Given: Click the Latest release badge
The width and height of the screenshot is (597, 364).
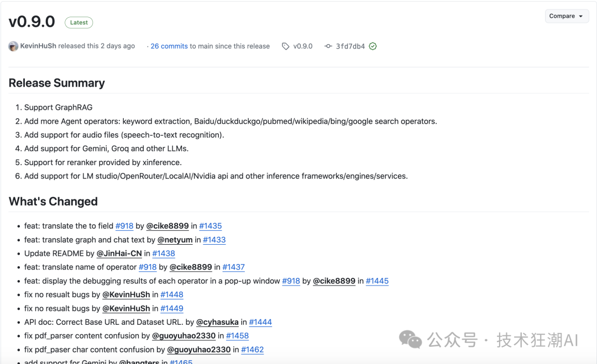Looking at the screenshot, I should point(78,22).
